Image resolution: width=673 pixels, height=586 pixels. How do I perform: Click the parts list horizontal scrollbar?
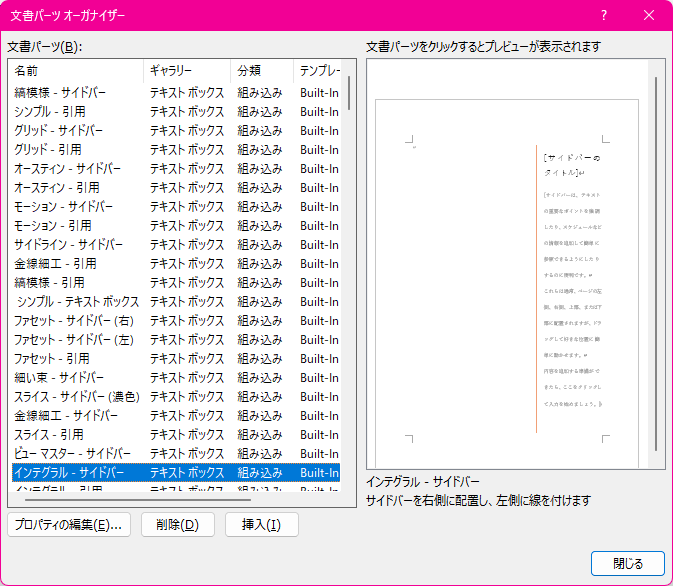[138, 500]
